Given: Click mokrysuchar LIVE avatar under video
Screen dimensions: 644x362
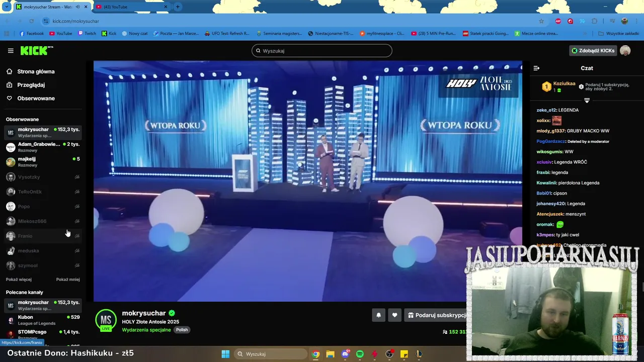Looking at the screenshot, I should coord(106,321).
